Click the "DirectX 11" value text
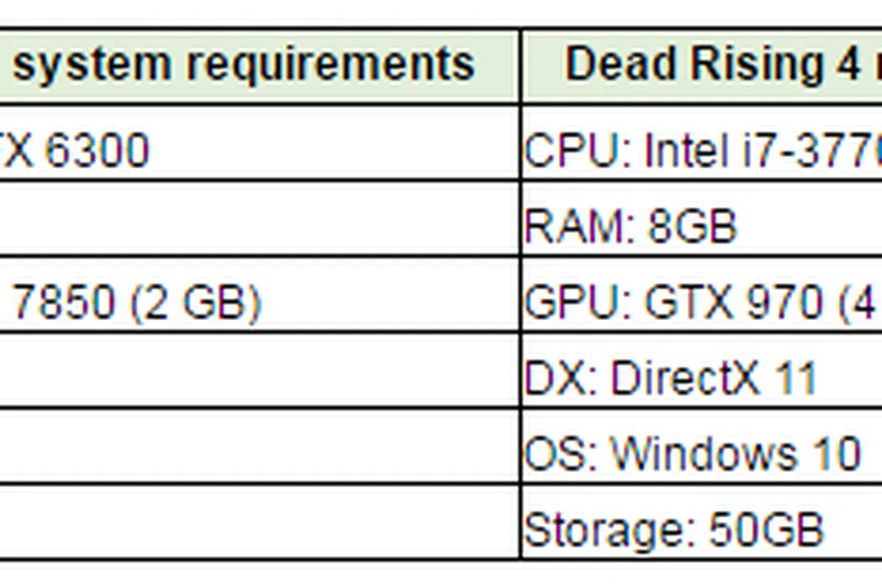 click(x=713, y=377)
